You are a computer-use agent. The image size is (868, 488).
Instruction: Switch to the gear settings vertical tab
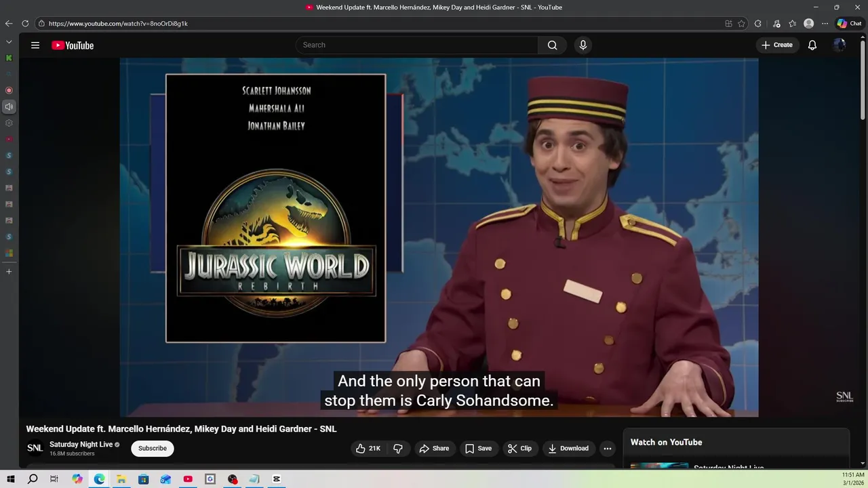click(9, 123)
